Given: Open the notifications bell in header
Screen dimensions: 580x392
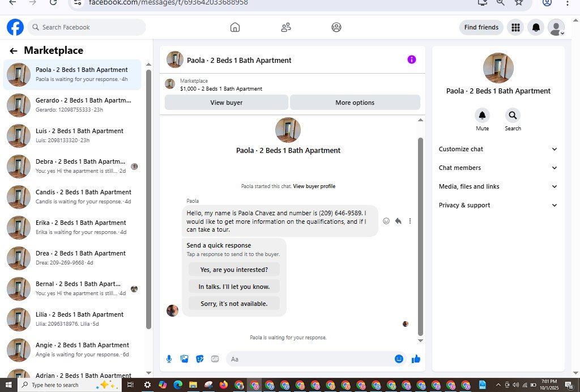Looking at the screenshot, I should point(536,27).
